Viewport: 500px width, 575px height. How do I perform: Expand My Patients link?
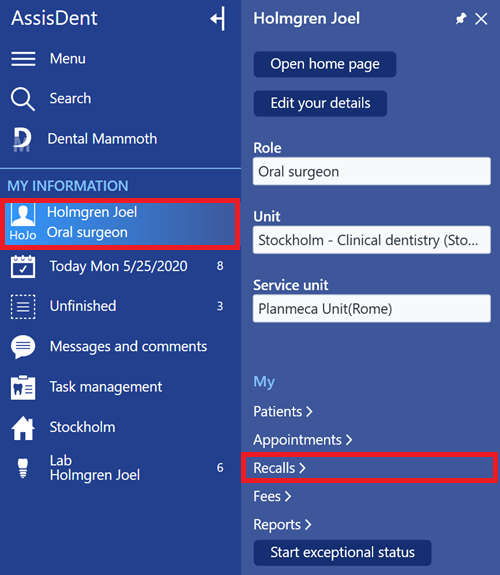[283, 411]
